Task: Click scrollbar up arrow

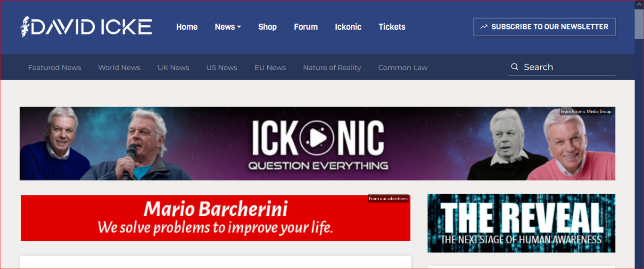Action: point(639,4)
